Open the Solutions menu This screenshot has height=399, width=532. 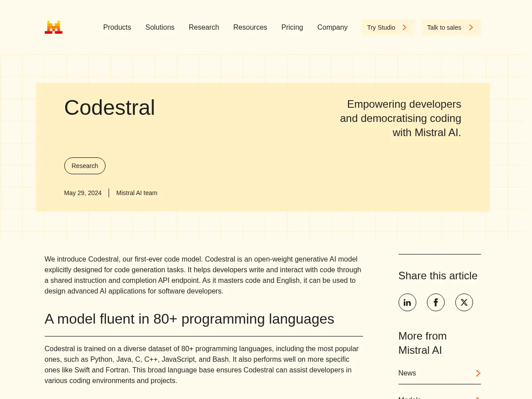(160, 27)
